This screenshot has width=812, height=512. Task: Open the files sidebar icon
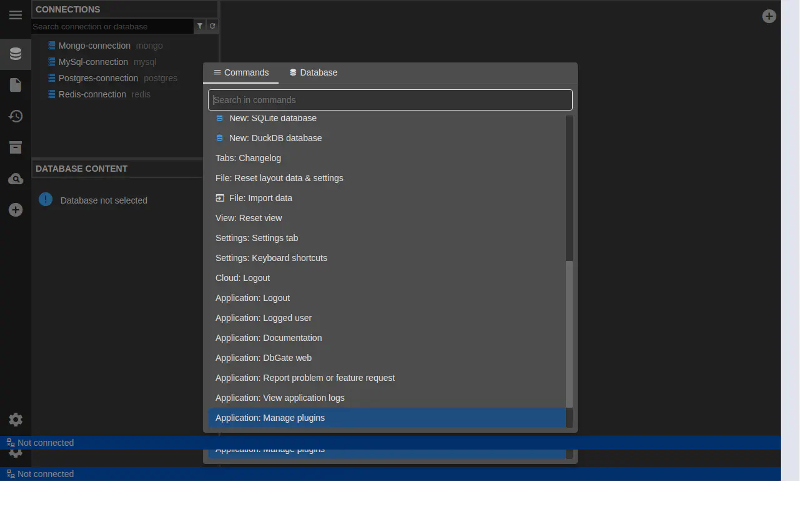point(16,85)
